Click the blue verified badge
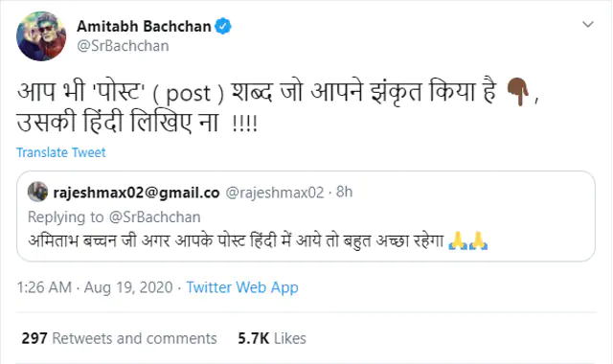Screen dimensions: 613x364 click(223, 26)
